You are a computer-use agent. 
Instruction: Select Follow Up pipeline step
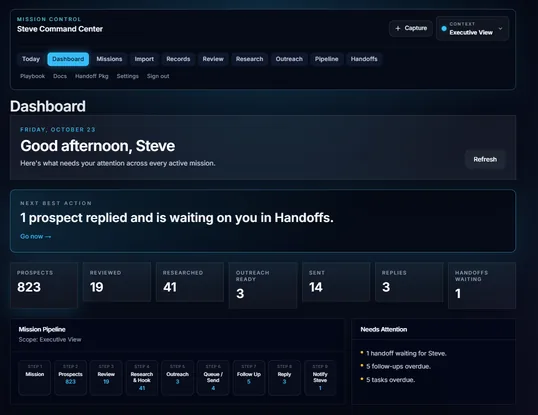click(249, 378)
